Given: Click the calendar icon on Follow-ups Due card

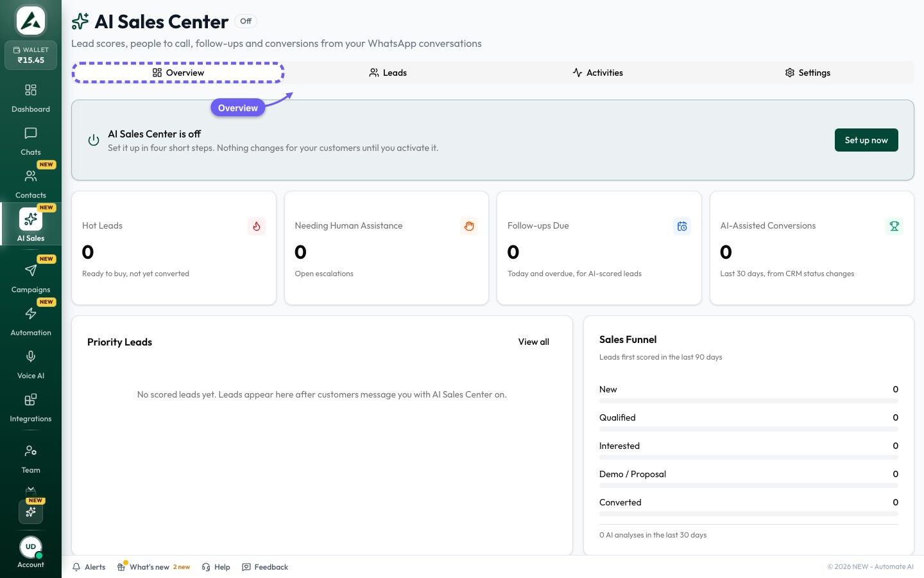Looking at the screenshot, I should click(x=682, y=226).
